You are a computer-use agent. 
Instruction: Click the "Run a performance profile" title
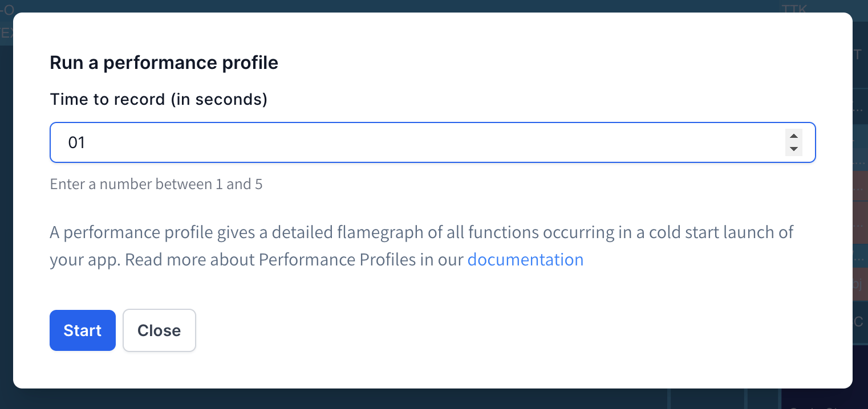164,63
